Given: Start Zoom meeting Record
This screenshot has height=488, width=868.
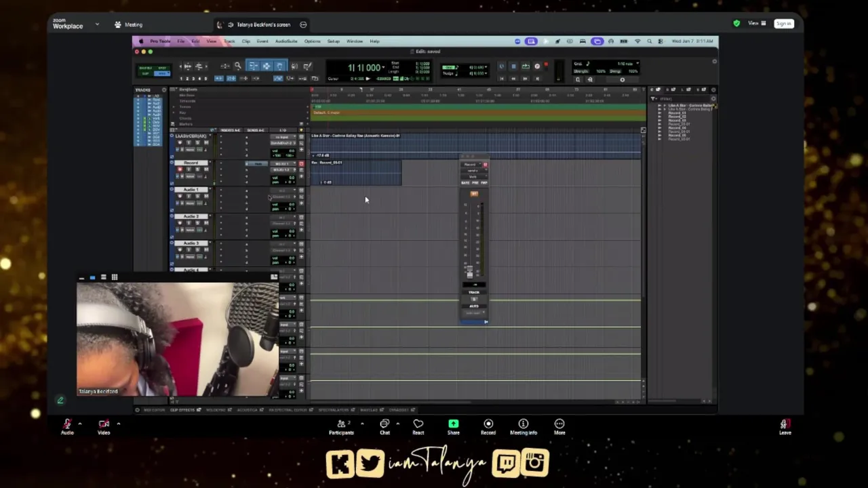Looking at the screenshot, I should coord(488,427).
